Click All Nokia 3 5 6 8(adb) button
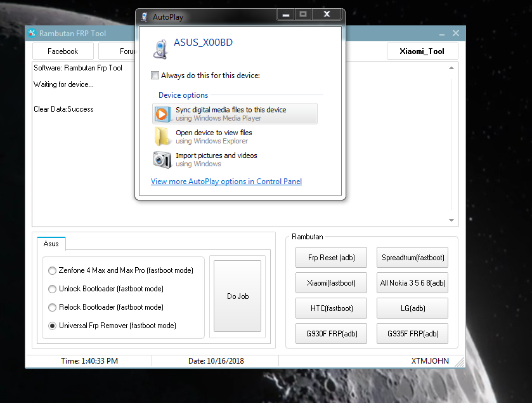 point(412,283)
